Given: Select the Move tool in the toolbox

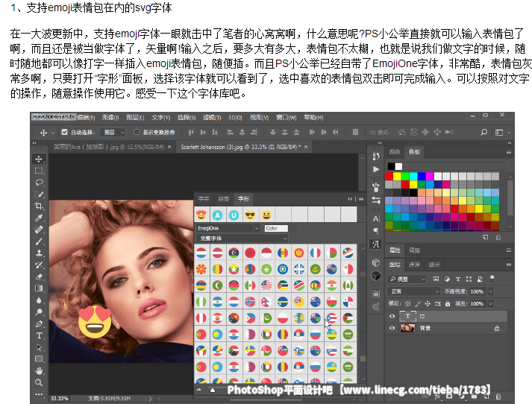Looking at the screenshot, I should coord(39,160).
